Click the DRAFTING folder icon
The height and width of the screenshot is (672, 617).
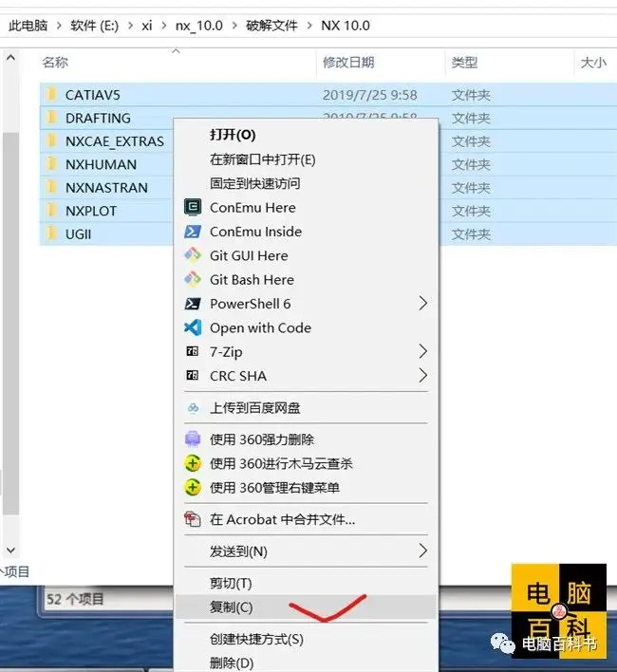click(x=52, y=117)
